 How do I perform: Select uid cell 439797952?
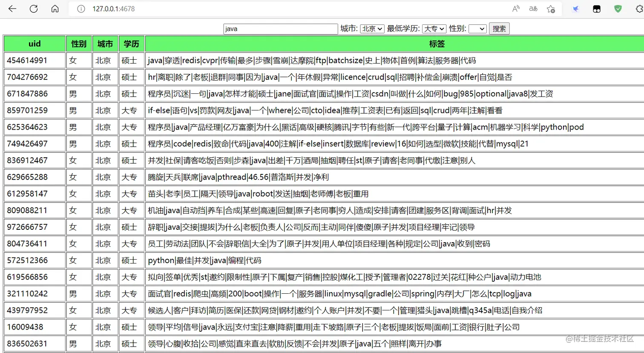(x=34, y=310)
